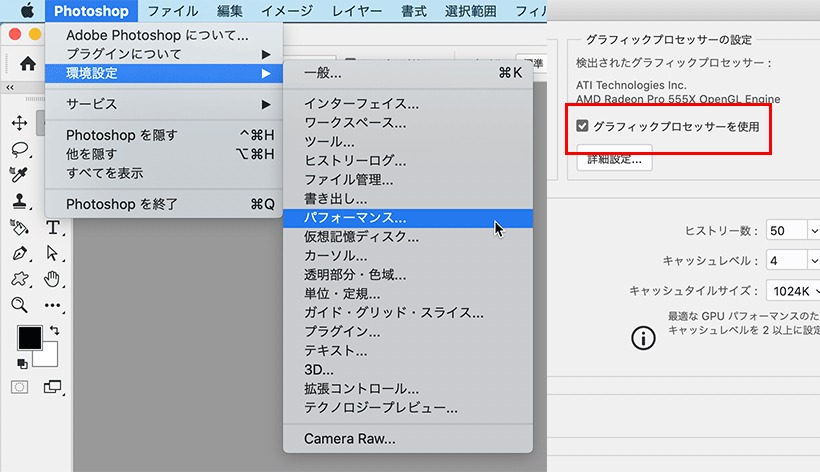Image resolution: width=820 pixels, height=472 pixels.
Task: Expand the サービス submenu
Action: pos(164,104)
